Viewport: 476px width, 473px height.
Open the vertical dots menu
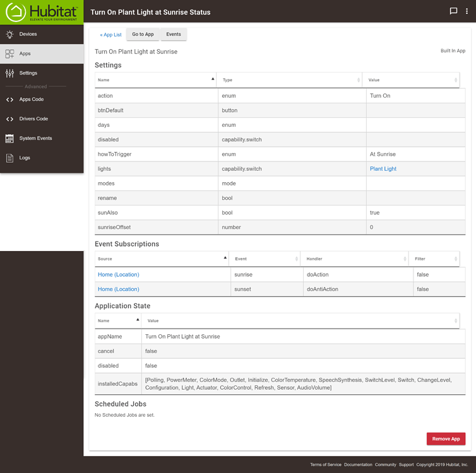(x=467, y=11)
